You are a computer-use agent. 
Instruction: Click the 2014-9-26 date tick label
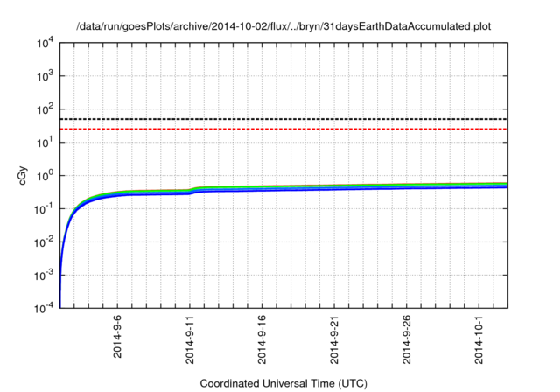click(x=407, y=339)
